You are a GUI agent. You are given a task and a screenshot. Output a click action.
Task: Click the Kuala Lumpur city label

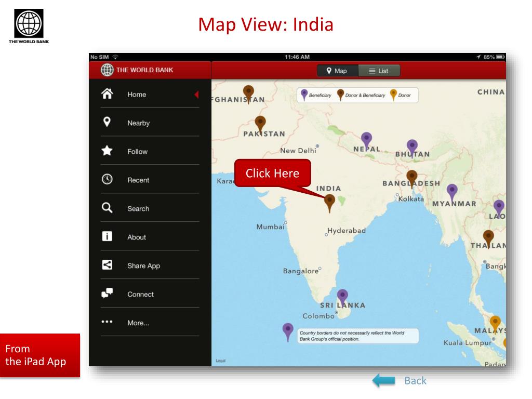pyautogui.click(x=467, y=343)
